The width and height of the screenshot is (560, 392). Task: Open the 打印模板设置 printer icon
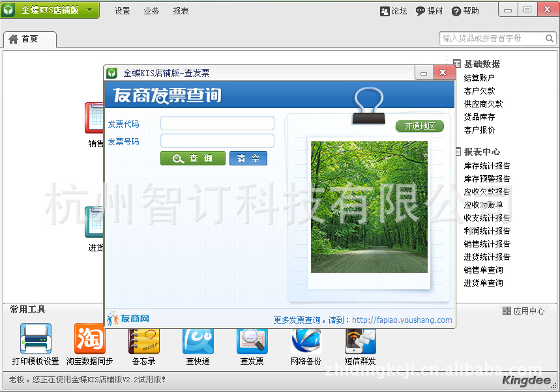tap(35, 339)
